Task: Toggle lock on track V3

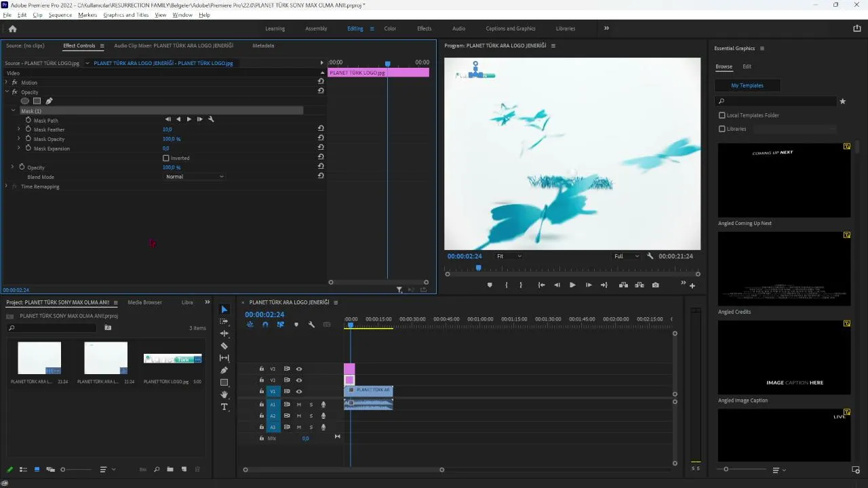Action: click(262, 369)
